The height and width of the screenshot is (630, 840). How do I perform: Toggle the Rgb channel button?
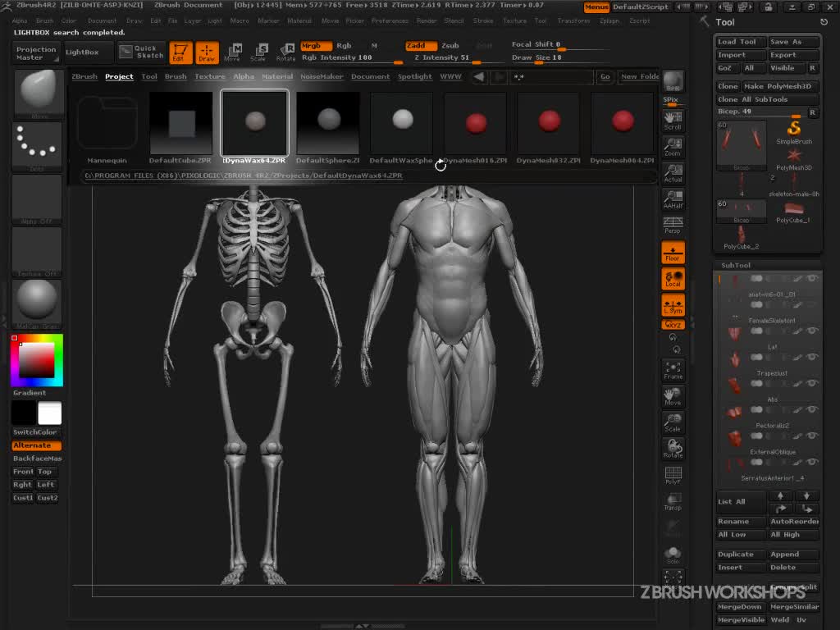coord(344,46)
